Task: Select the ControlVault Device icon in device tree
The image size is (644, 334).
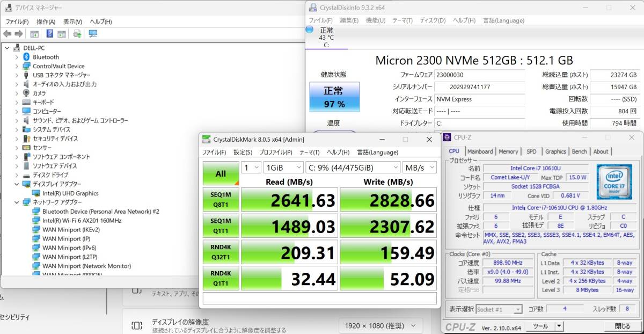Action: coord(26,66)
